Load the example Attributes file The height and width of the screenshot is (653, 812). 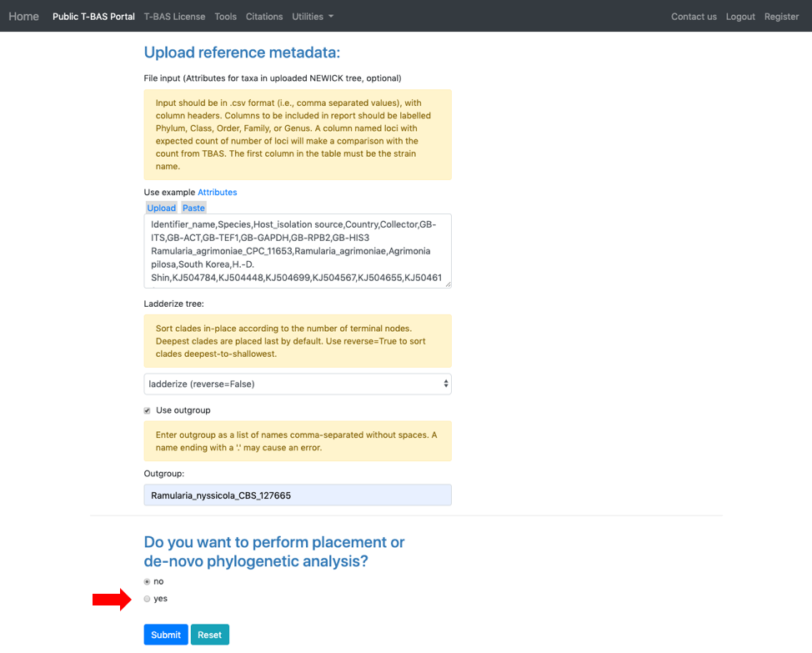217,192
